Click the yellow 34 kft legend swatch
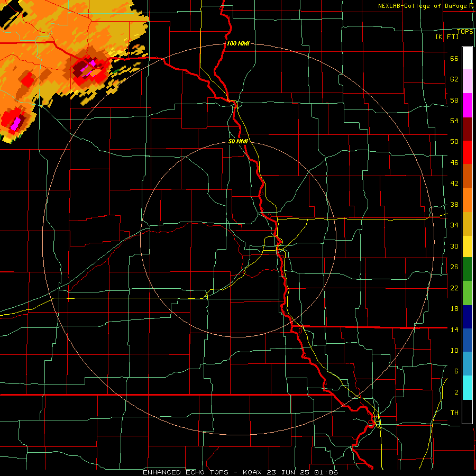 pos(467,246)
